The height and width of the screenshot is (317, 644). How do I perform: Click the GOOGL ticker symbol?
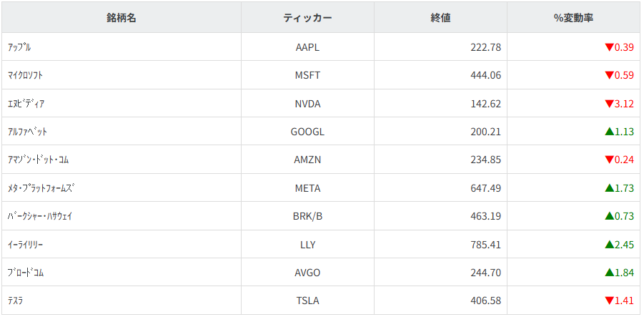tap(307, 132)
